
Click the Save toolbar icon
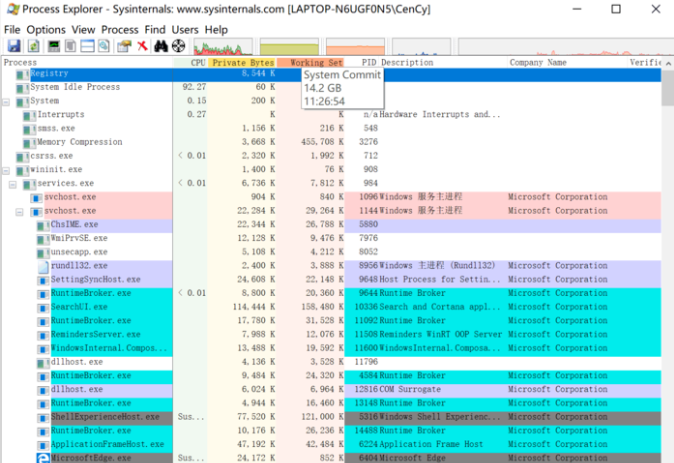point(14,46)
